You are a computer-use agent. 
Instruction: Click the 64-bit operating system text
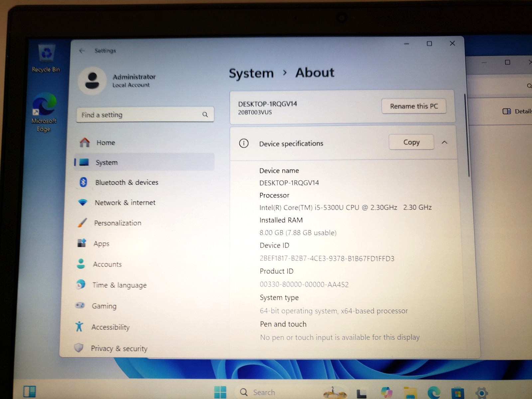(x=334, y=311)
